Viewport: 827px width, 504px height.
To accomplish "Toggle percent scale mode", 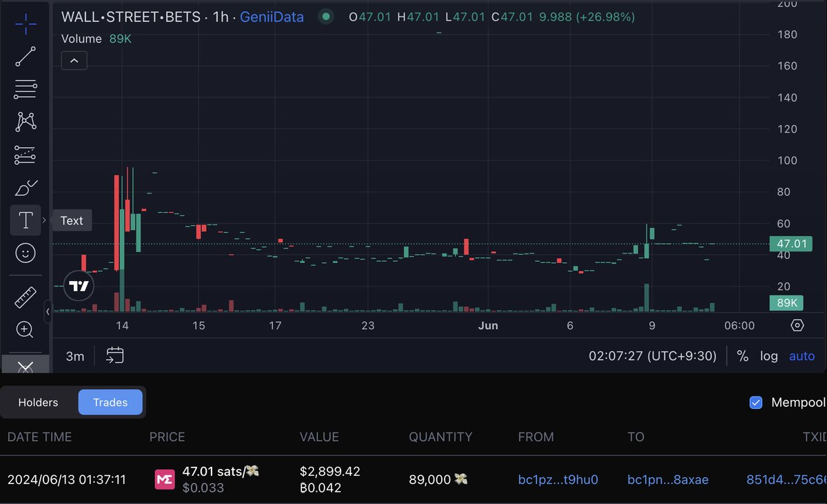I will pos(742,356).
